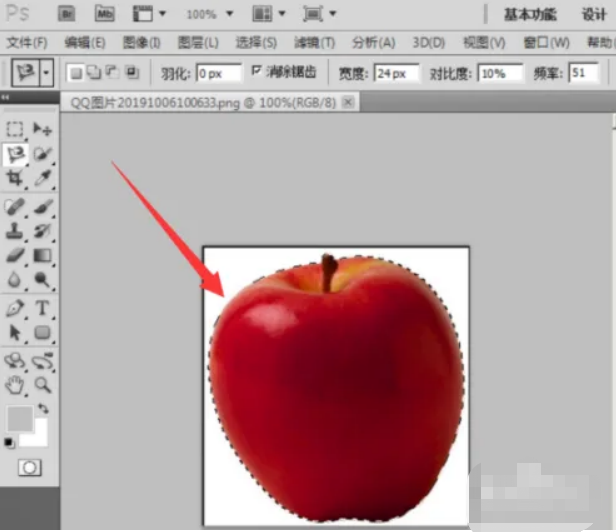Select the Path Selection tool
This screenshot has height=532, width=616.
pyautogui.click(x=15, y=333)
